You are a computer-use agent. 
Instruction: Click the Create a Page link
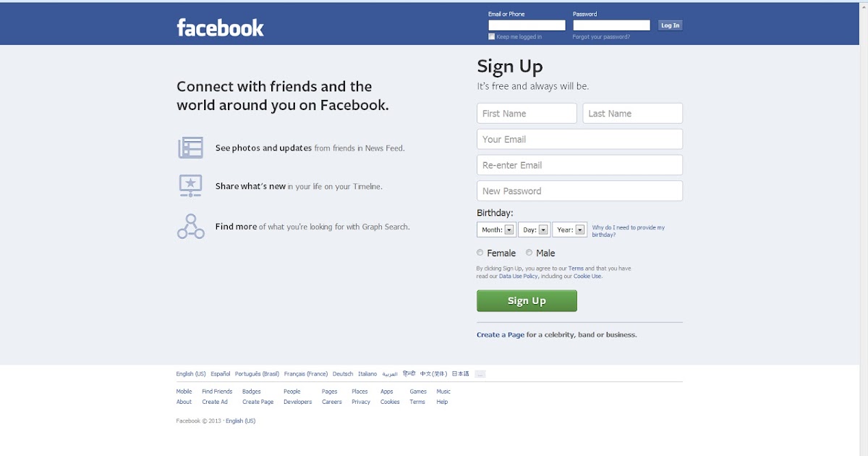click(x=501, y=335)
